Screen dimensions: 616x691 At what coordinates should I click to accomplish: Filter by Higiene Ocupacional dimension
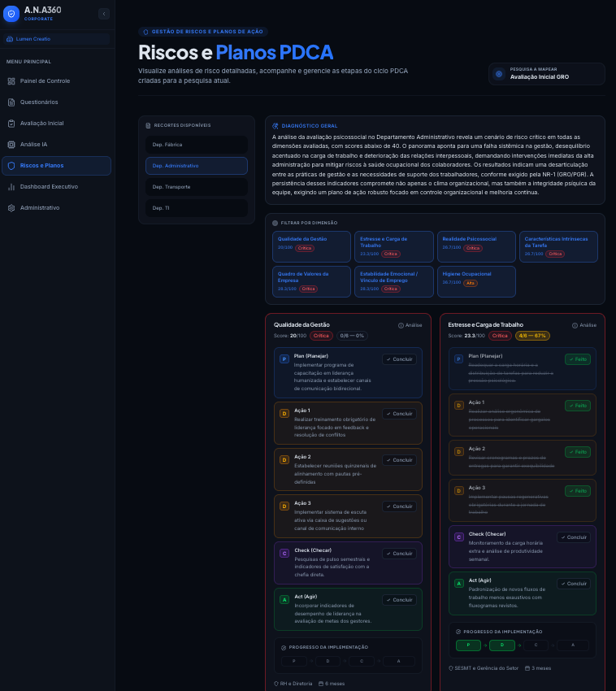coord(476,281)
